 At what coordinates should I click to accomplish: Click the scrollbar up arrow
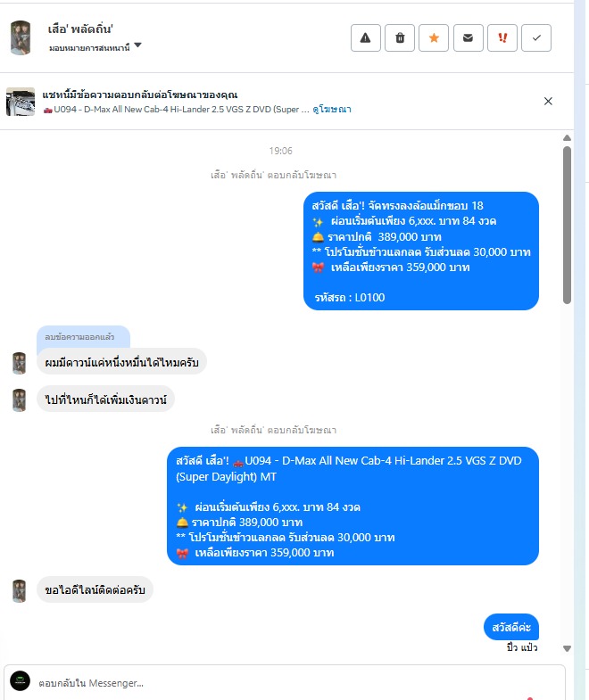pos(567,138)
